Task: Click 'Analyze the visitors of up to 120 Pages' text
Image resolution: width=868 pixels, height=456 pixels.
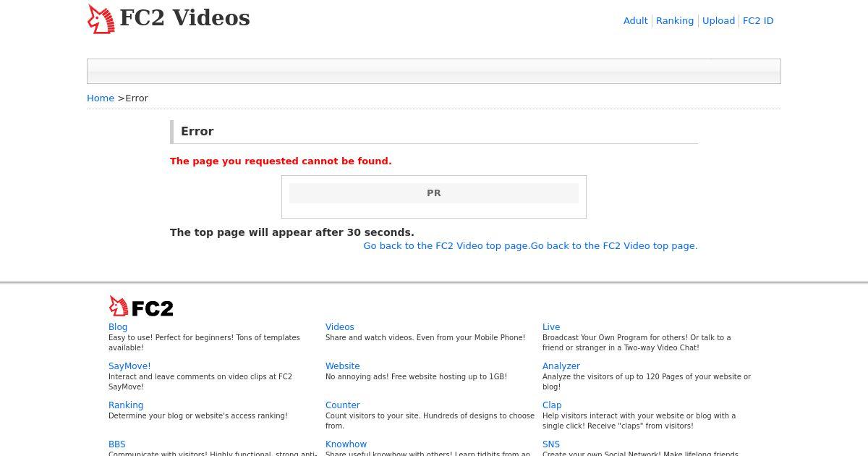Action: [x=647, y=382]
